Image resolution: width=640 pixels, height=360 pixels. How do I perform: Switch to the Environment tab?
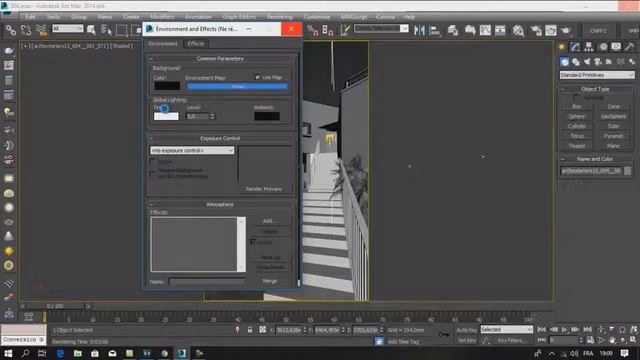coord(163,44)
